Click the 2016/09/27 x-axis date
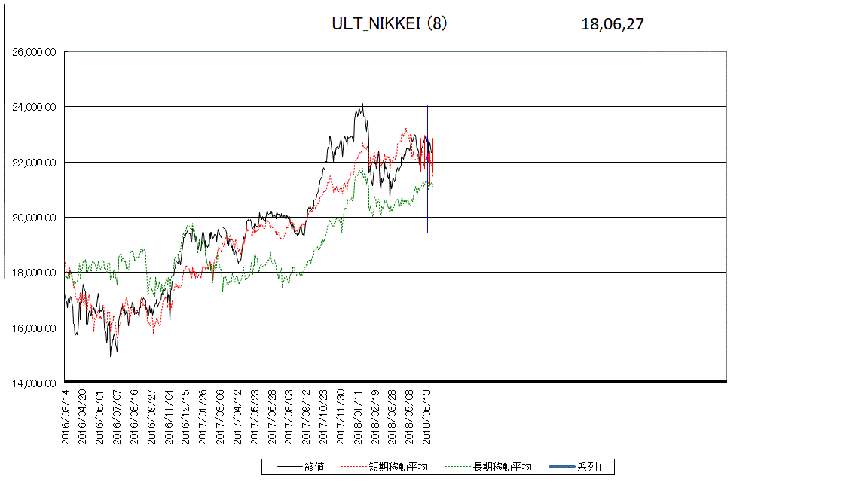 point(151,416)
